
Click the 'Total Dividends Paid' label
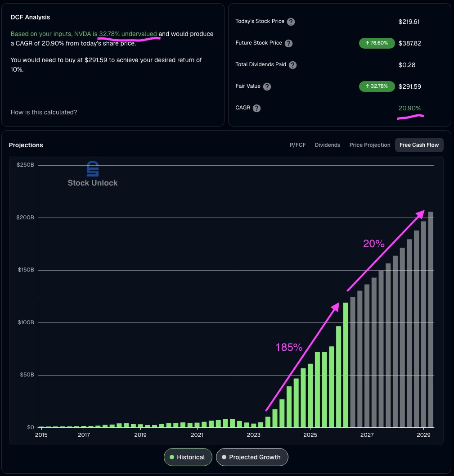[x=261, y=64]
